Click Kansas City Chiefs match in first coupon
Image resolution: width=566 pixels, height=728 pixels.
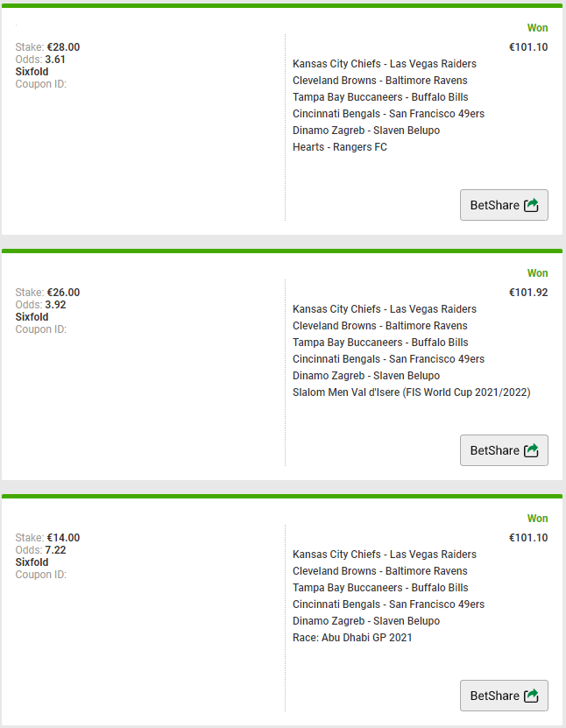(x=385, y=64)
